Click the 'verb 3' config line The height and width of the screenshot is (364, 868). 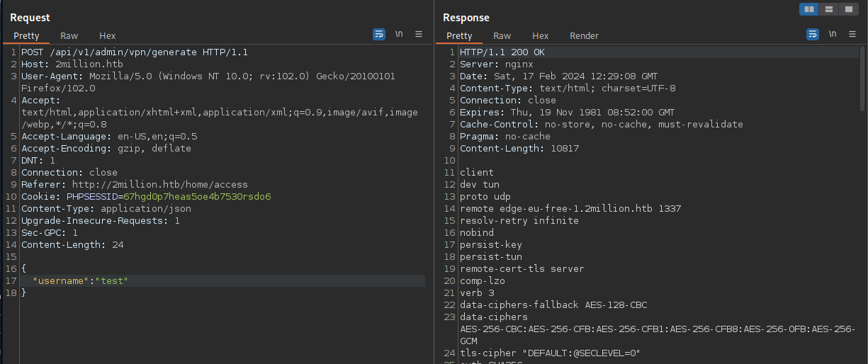click(477, 293)
